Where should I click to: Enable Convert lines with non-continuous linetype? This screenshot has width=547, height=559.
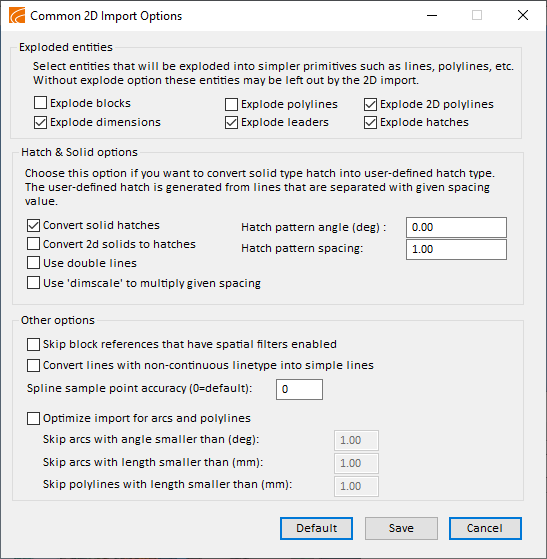coord(34,365)
